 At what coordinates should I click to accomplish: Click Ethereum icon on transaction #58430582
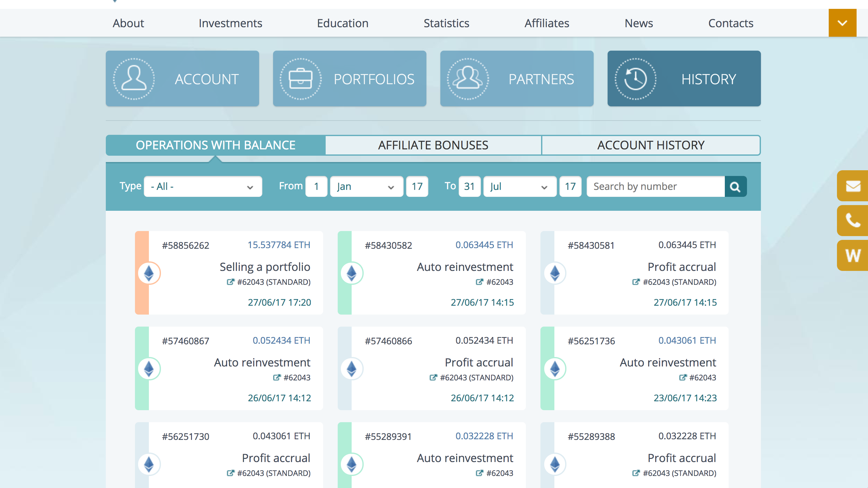(352, 273)
